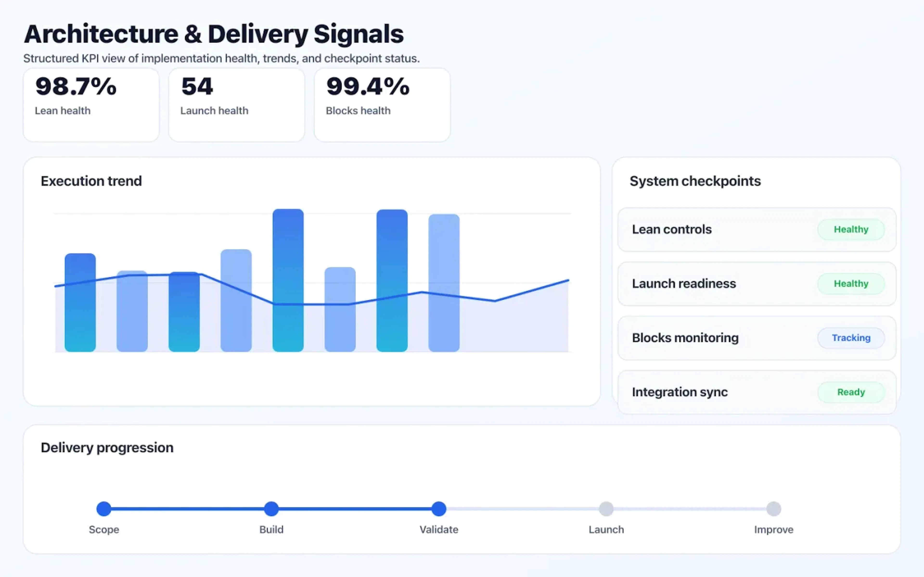Click the Scope milestone marker
The width and height of the screenshot is (924, 577).
[x=103, y=508]
